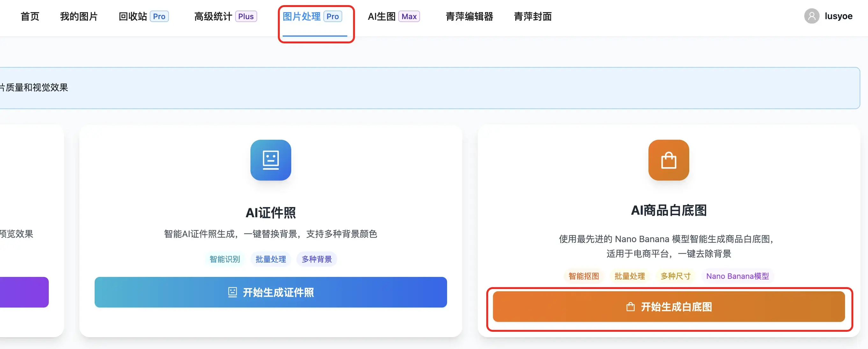
Task: Open 青萍封面 from the navigation
Action: pos(532,16)
